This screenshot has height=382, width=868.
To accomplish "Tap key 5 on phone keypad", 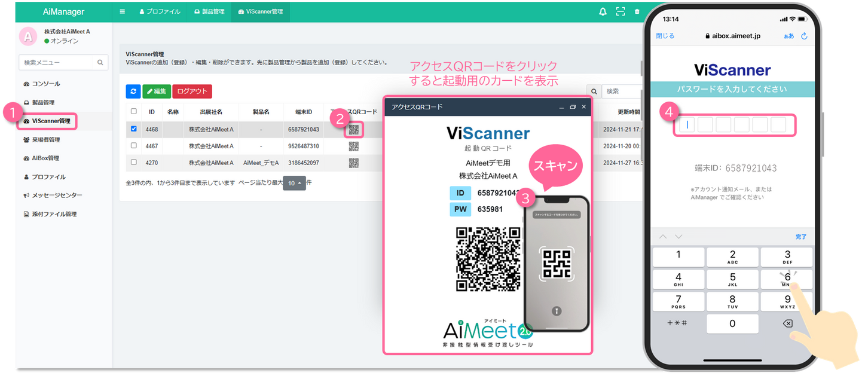I will 732,279.
